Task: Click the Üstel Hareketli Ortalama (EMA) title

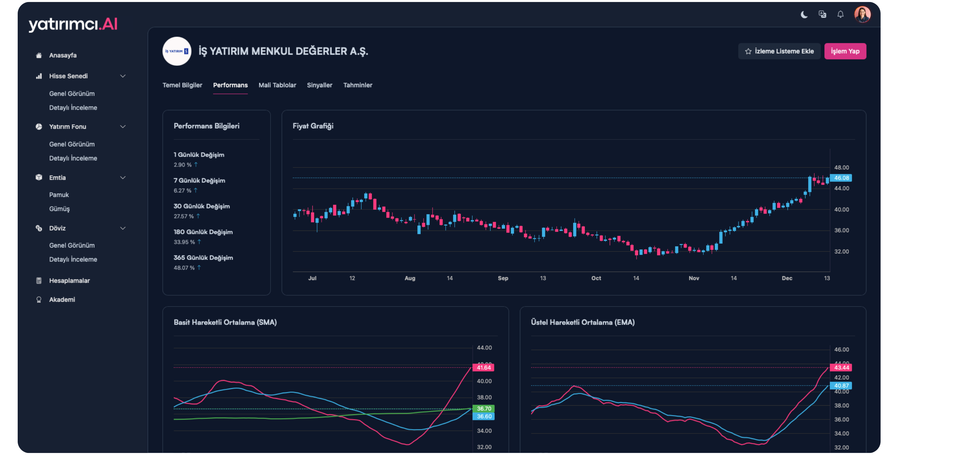Action: 583,323
